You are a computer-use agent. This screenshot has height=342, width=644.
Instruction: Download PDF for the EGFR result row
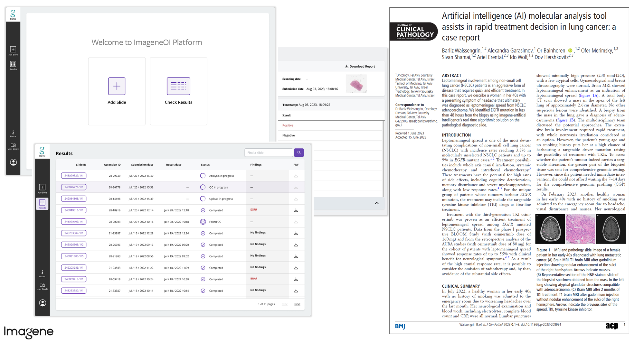click(296, 210)
